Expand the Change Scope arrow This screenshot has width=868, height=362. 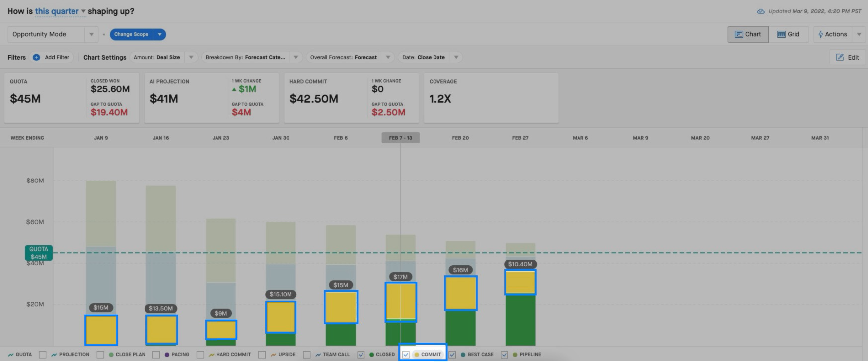[x=159, y=34]
